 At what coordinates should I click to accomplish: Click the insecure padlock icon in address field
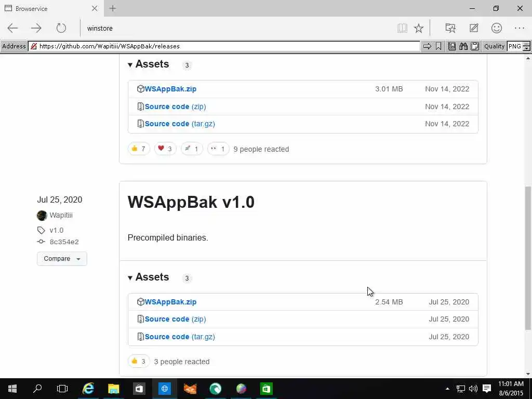coord(33,46)
